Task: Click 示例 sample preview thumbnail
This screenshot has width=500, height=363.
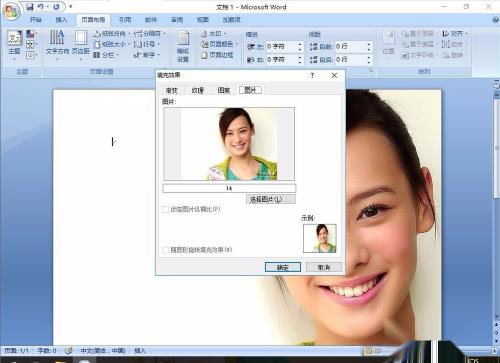Action: (x=320, y=238)
